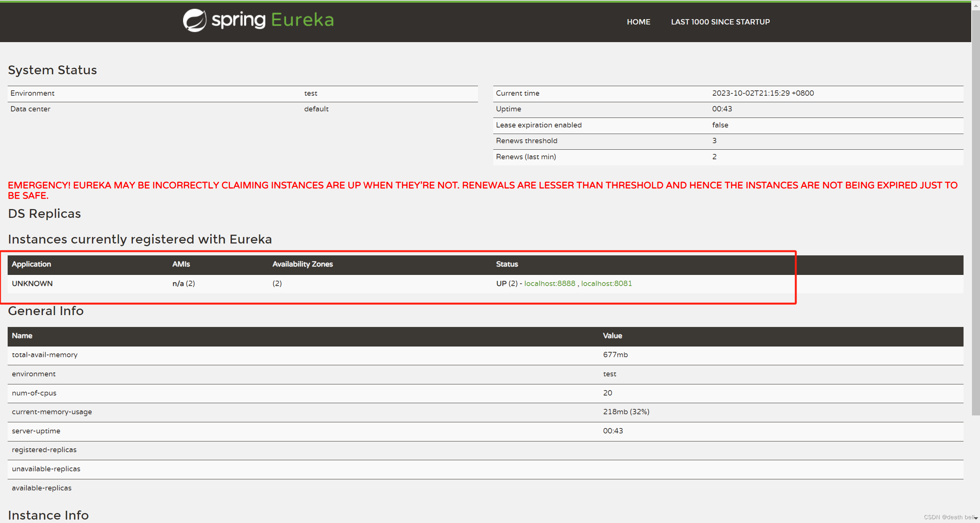Click the UNKNOWN application name cell
Viewport: 980px width, 523px height.
[x=32, y=283]
